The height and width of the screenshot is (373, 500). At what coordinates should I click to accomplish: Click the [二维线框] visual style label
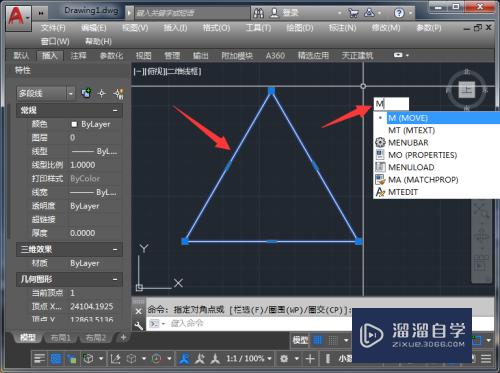coord(183,71)
